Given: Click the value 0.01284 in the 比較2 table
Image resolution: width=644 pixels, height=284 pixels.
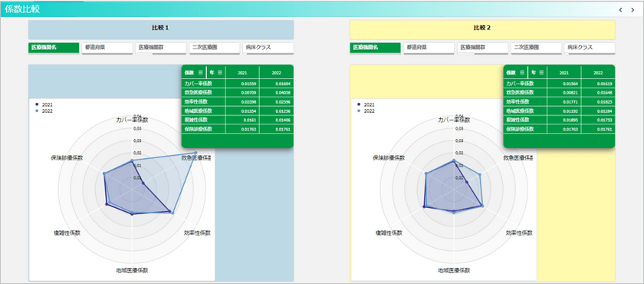Looking at the screenshot, I should [x=605, y=111].
